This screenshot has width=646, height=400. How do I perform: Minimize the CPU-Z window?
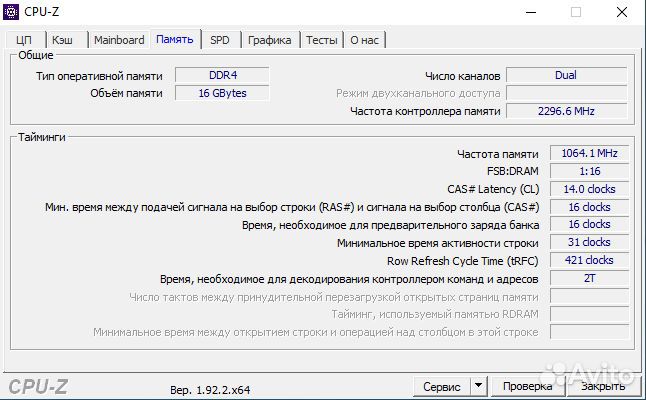(x=531, y=12)
